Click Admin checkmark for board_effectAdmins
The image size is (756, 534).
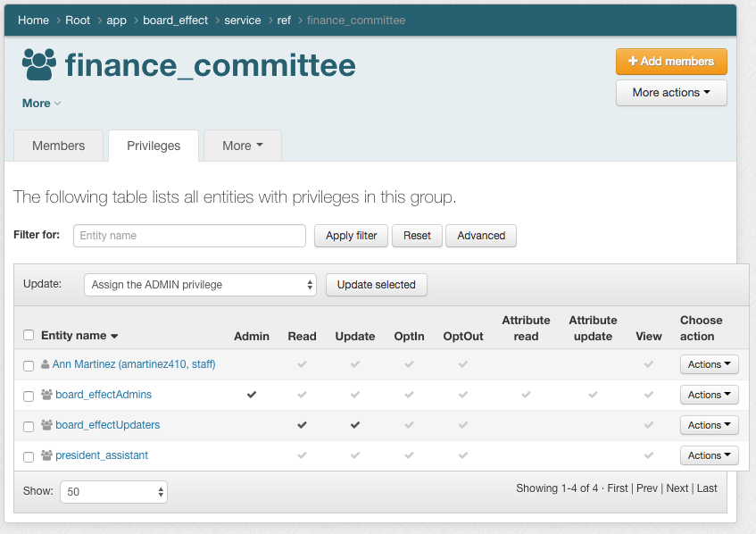click(x=252, y=395)
